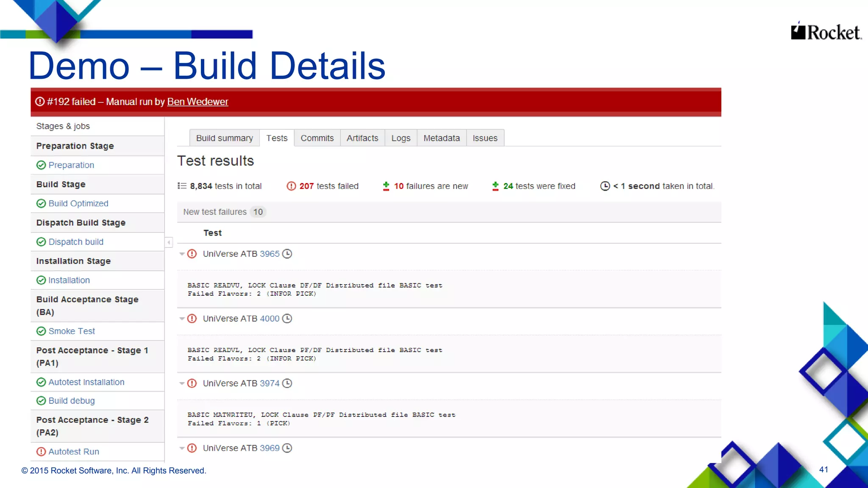
Task: Collapse the UniVerse ATB 3965 test row
Action: [182, 254]
